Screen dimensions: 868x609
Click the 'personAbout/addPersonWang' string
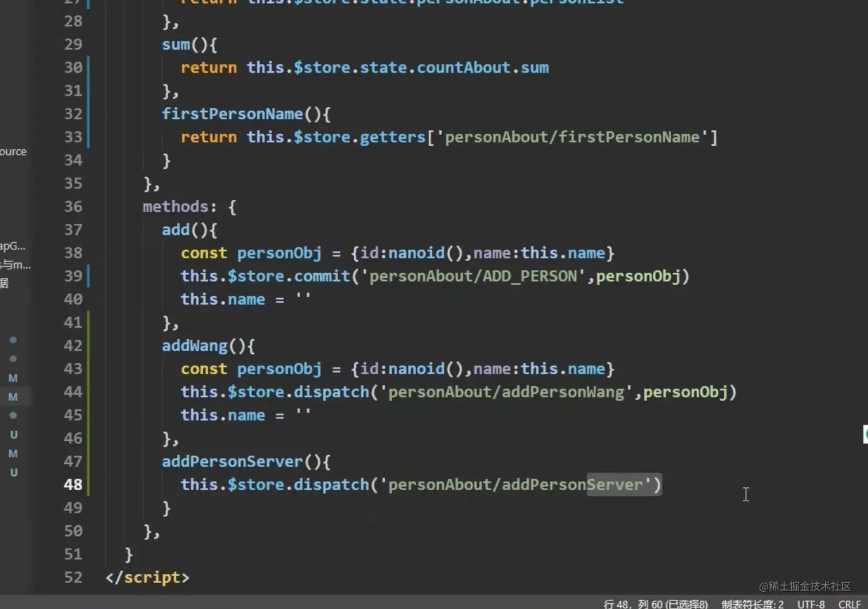[x=506, y=392]
